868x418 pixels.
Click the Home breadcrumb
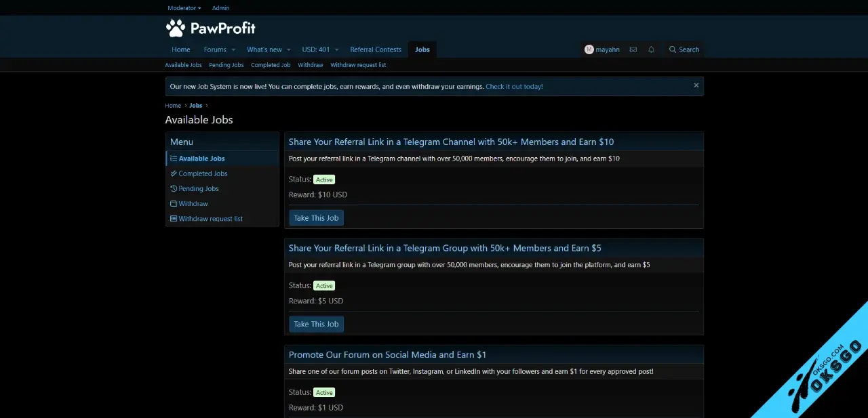173,106
